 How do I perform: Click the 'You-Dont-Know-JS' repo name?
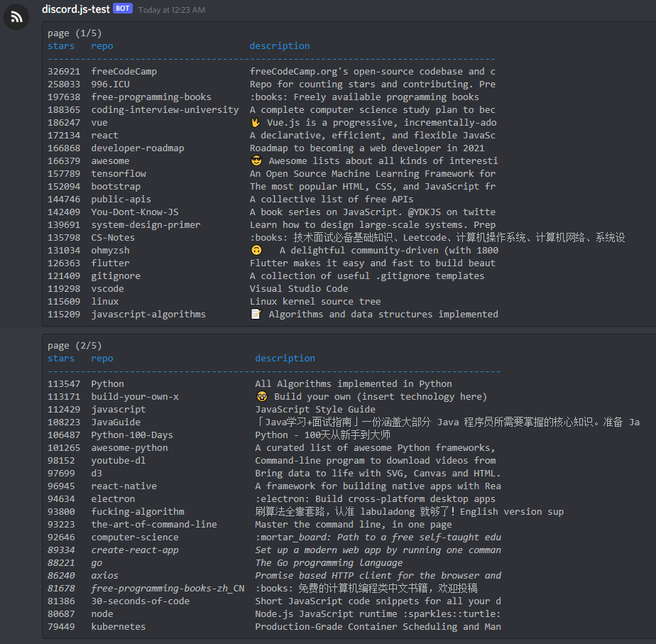point(135,212)
